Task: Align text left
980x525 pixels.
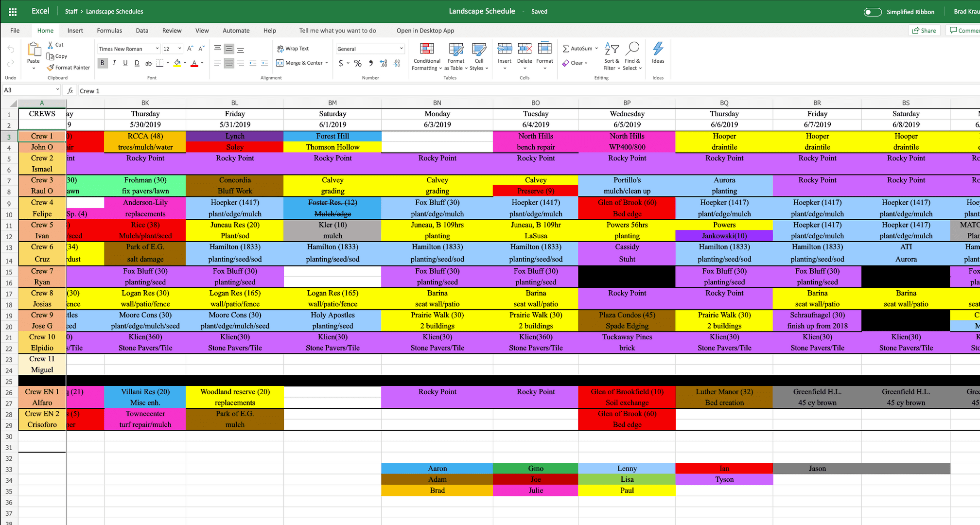Action: click(218, 63)
